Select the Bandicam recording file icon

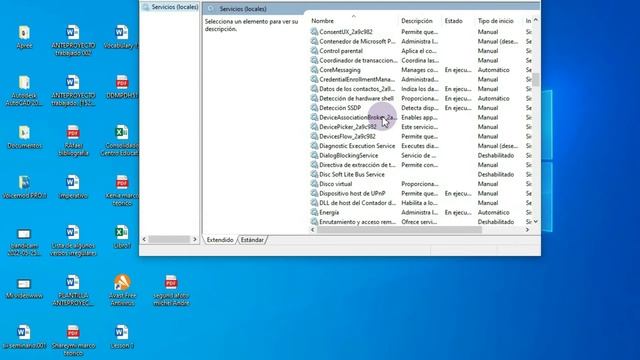point(24,233)
